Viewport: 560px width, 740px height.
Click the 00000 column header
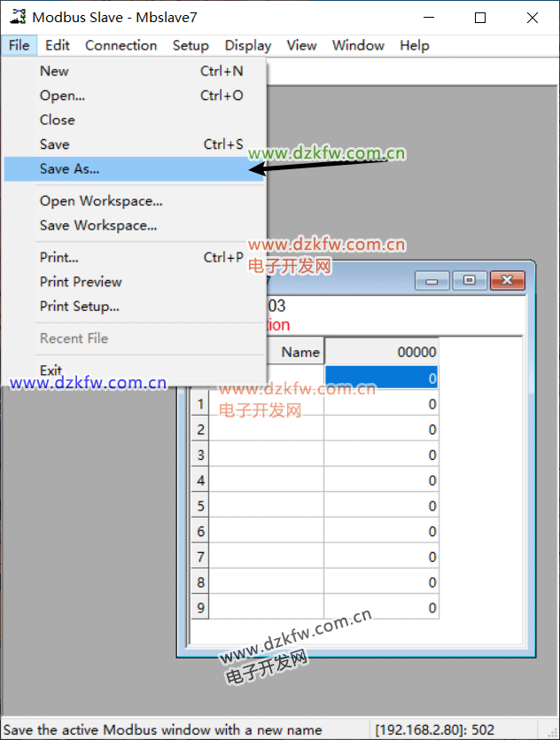(382, 352)
